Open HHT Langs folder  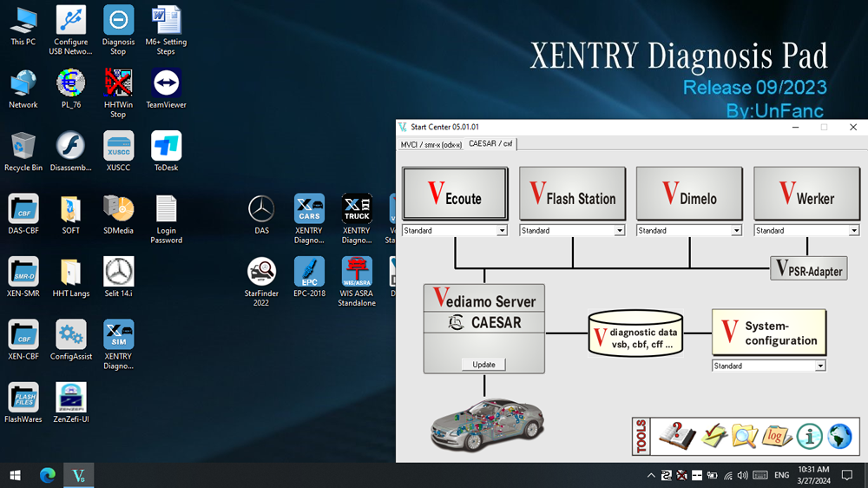pos(71,277)
